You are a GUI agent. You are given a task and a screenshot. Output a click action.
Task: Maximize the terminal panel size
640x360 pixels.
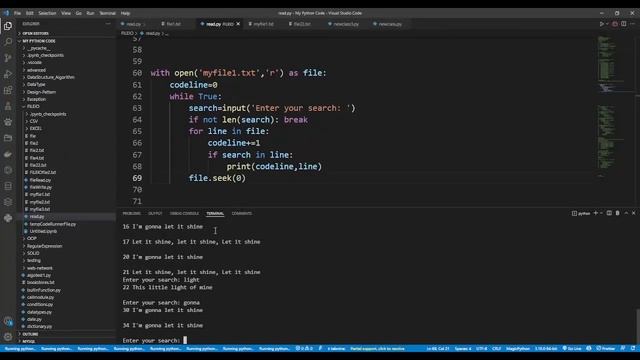point(626,213)
